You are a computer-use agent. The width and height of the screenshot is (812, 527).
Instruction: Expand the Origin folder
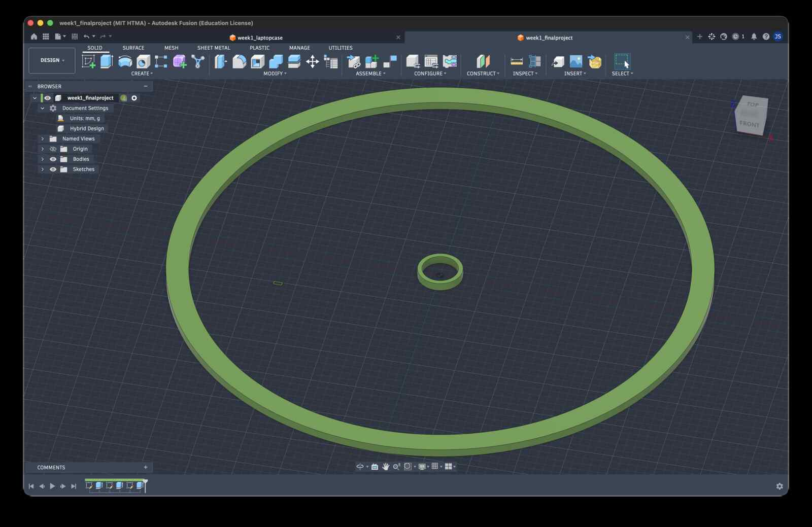(x=43, y=149)
